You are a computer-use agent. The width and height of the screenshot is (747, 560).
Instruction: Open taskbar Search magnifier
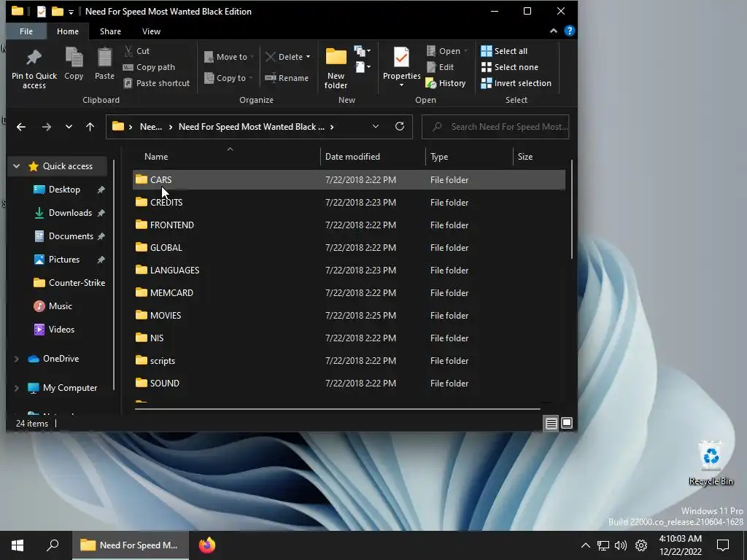click(53, 545)
